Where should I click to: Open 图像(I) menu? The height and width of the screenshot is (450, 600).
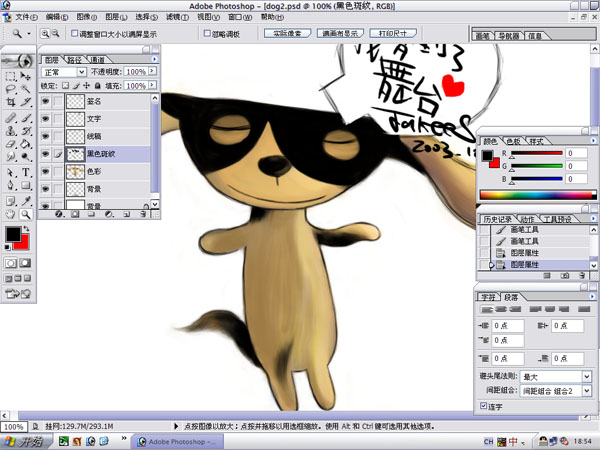click(86, 17)
